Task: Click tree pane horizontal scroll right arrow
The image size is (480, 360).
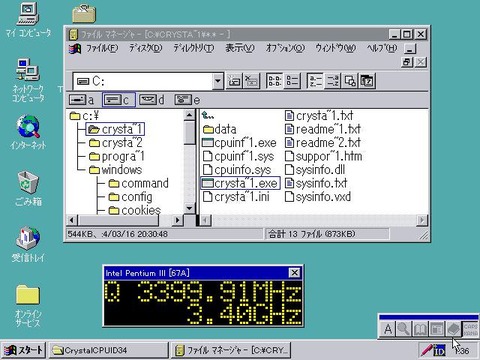Action: click(178, 220)
